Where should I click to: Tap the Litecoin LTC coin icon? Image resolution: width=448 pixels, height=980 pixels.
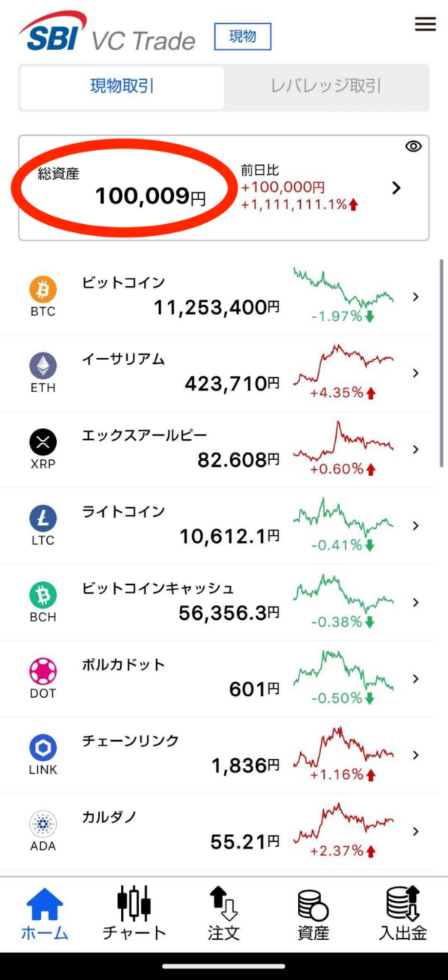pos(43,518)
